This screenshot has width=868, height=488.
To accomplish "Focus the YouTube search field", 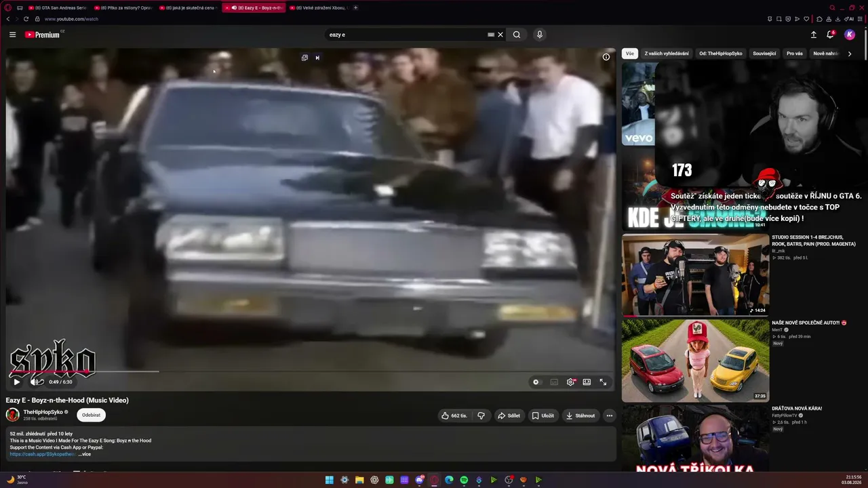I will coord(406,35).
